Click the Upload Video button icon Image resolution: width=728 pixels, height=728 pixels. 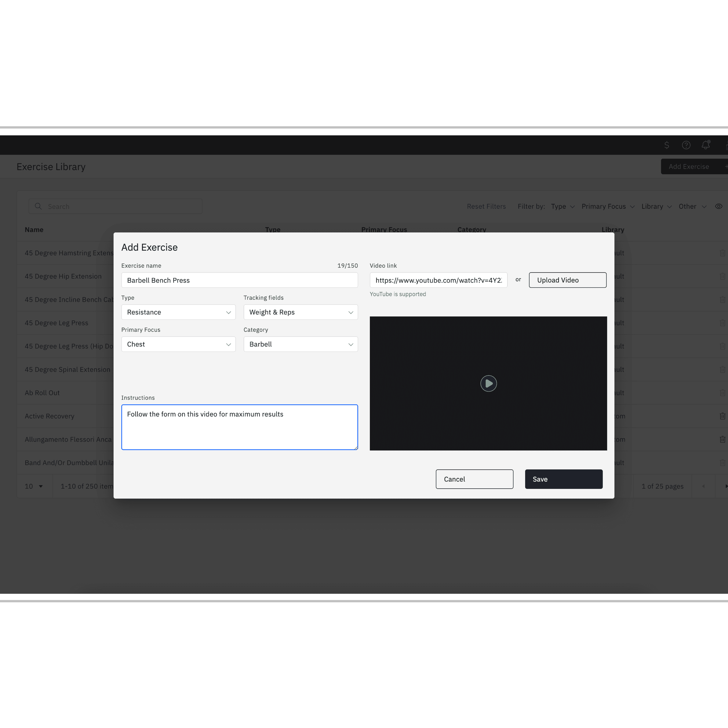567,279
